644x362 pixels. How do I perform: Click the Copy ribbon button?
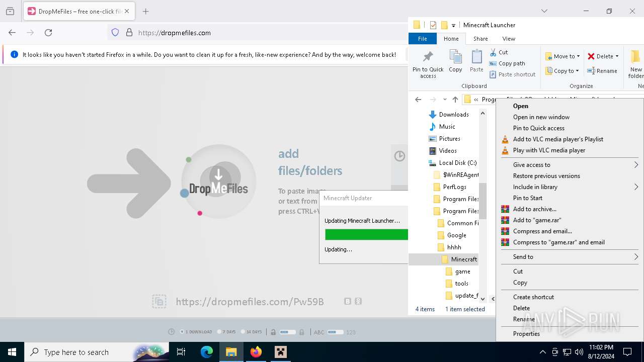pyautogui.click(x=455, y=61)
